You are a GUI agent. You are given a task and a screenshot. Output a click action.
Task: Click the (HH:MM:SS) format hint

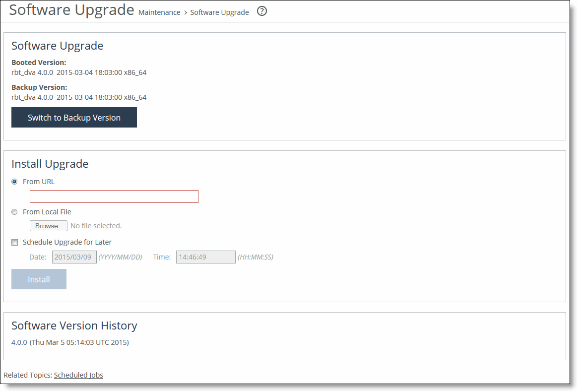point(256,257)
